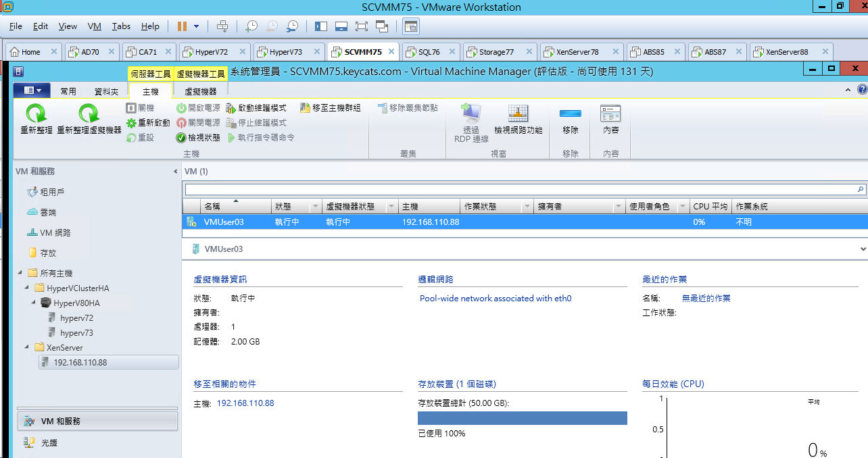Screen dimensions: 868x458
Task: Collapse the 所有主機 tree node
Action: (20, 273)
